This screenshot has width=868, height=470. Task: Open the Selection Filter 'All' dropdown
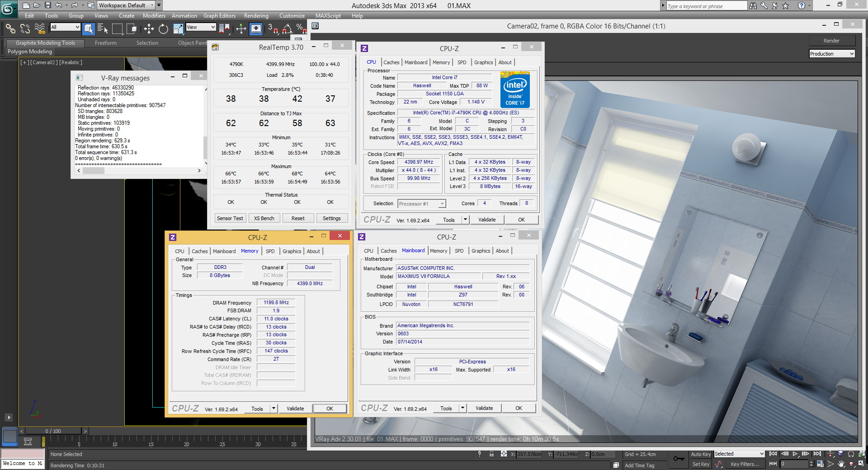click(65, 27)
